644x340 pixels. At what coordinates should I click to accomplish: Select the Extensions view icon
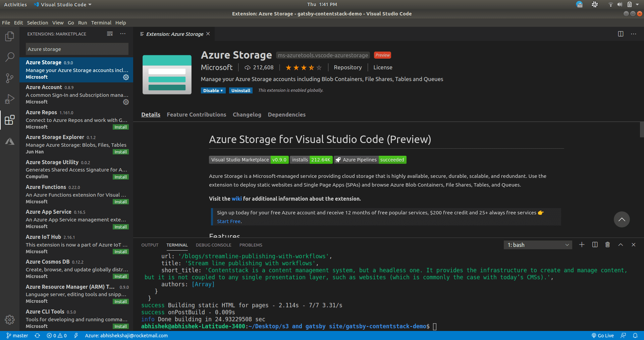10,120
